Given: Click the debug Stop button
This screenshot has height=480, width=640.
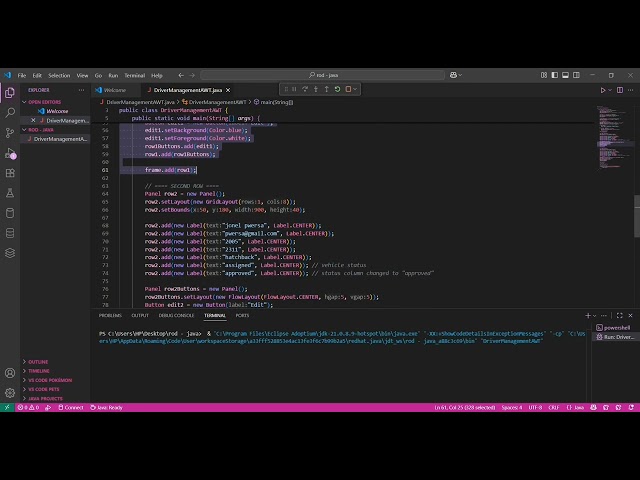Looking at the screenshot, I should pyautogui.click(x=348, y=89).
